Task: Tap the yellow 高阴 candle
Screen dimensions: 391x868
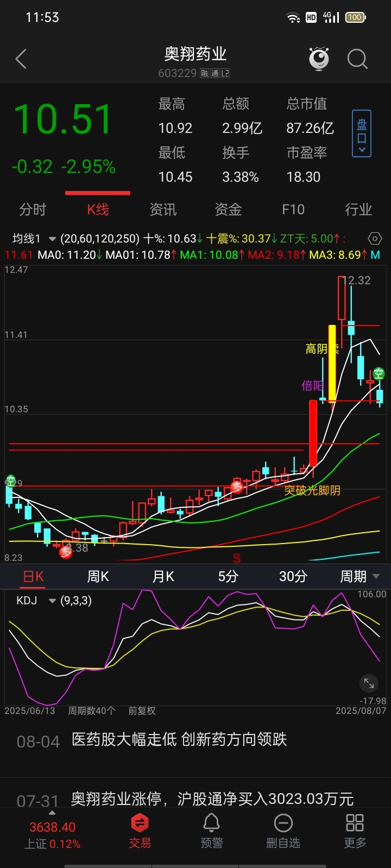Action: pos(332,363)
